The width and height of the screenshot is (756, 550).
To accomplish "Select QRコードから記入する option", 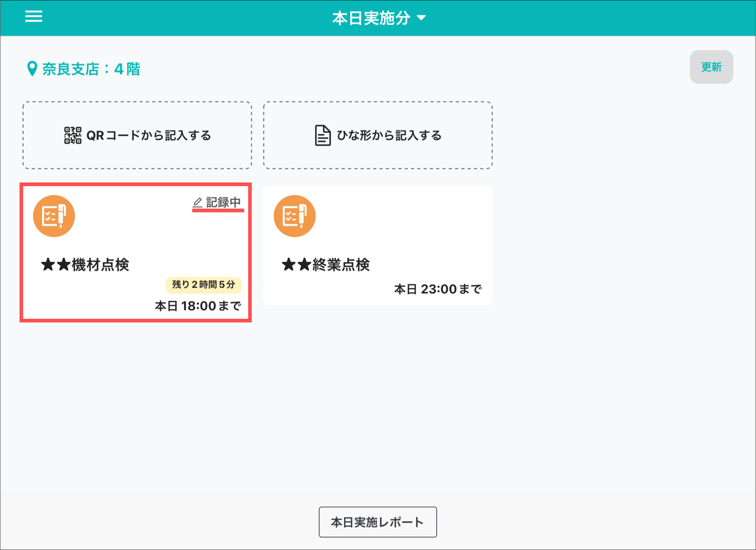I will (x=137, y=135).
